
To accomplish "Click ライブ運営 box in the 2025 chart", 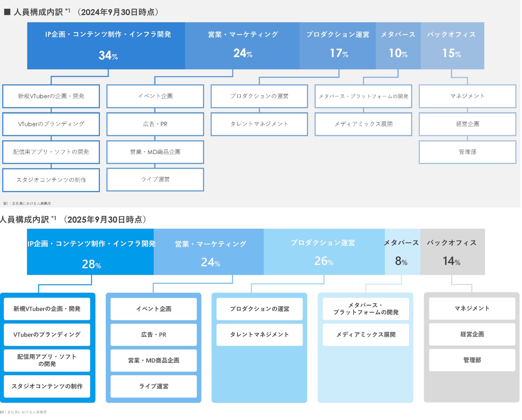I will pyautogui.click(x=154, y=386).
